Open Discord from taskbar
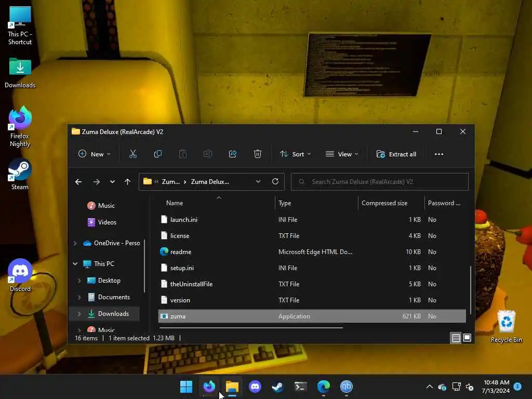 tap(255, 387)
